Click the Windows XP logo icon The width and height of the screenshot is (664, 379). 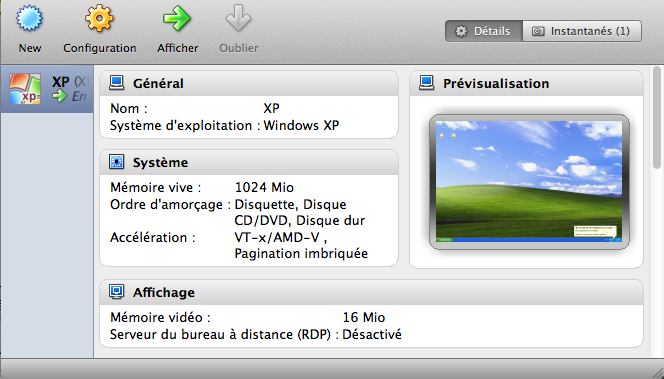(25, 89)
